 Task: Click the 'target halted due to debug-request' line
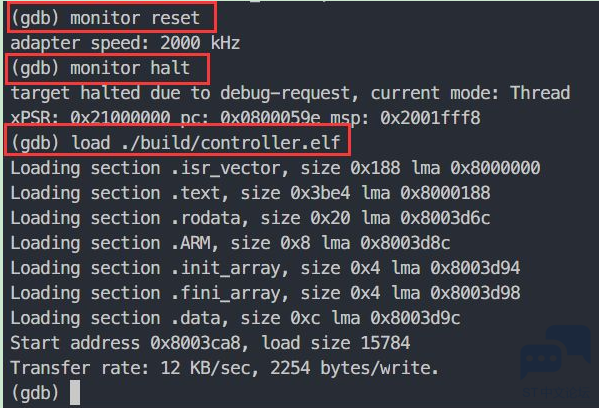290,93
